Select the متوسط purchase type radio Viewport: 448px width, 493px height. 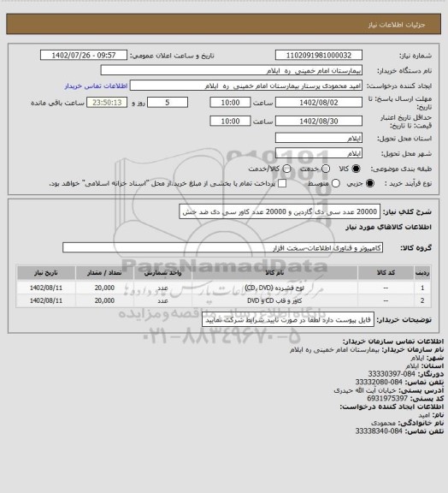(336, 183)
